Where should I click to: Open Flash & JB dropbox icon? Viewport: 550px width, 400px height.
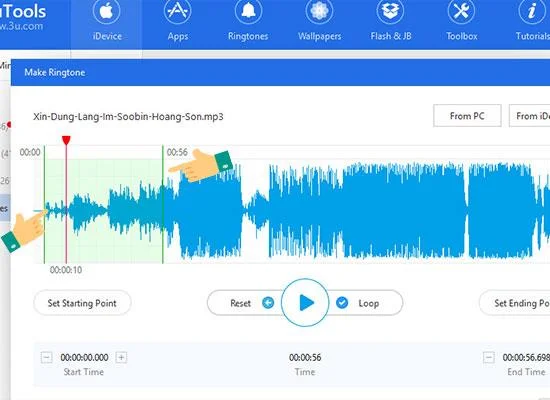(x=390, y=11)
